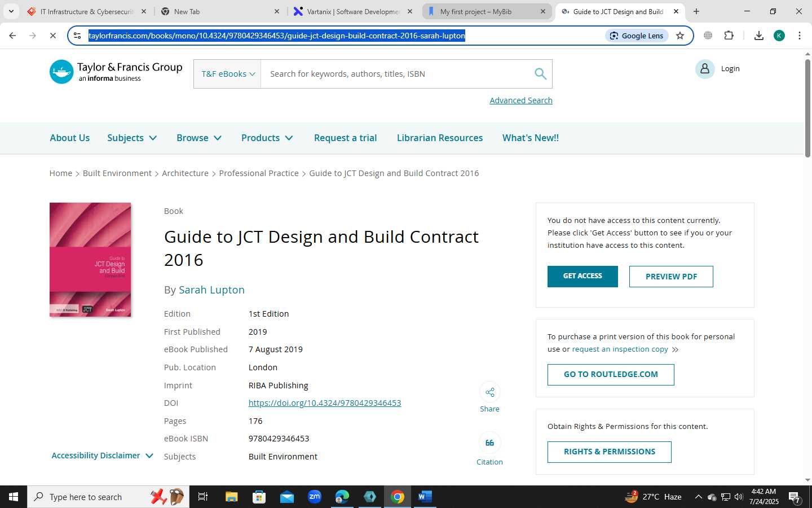Open What's New!! menu item

click(531, 138)
